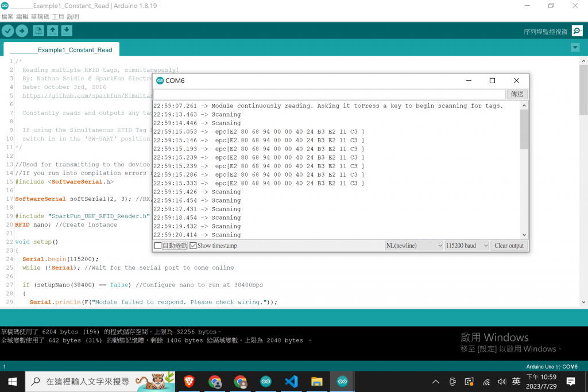Viewport: 588px width, 392px height.
Task: Click the serial output scroll-up arrow
Action: (524, 106)
